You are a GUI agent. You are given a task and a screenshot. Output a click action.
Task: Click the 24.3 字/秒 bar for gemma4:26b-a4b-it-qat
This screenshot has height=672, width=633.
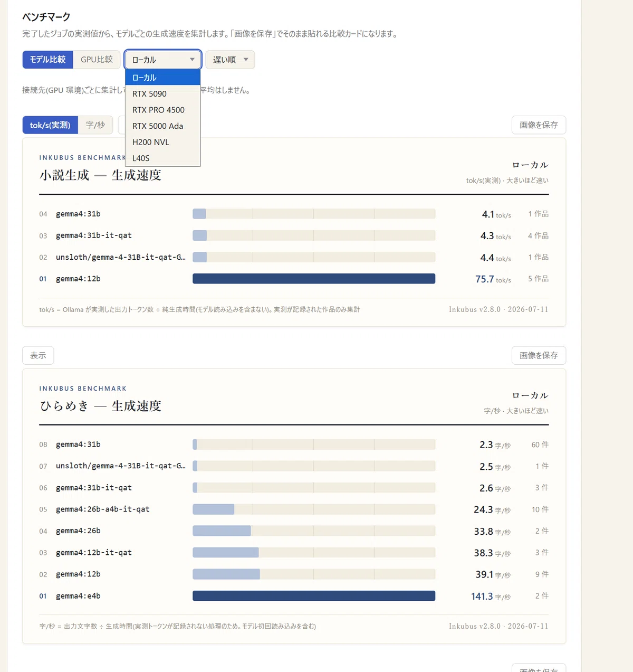tap(213, 509)
